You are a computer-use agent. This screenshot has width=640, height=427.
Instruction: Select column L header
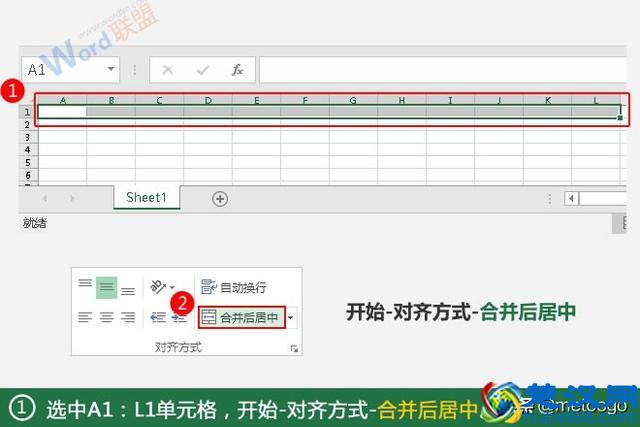(596, 100)
